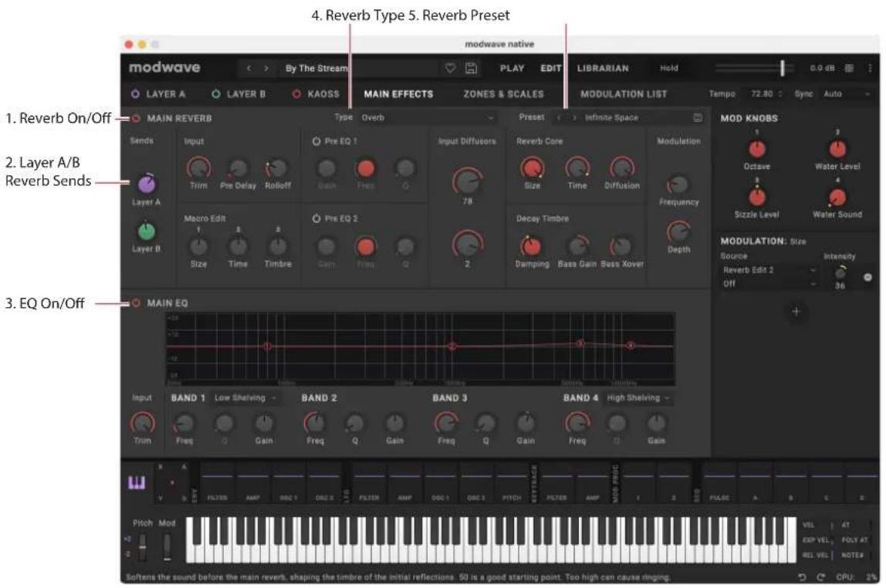This screenshot has height=588, width=886.
Task: Toggle the Hold button
Action: 669,68
